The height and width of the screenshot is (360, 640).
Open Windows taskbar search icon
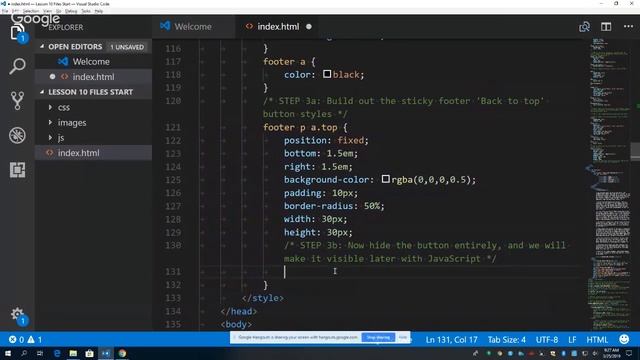tap(24, 353)
